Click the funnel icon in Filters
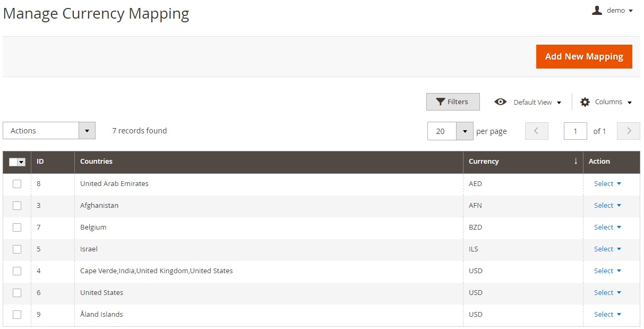 click(440, 102)
